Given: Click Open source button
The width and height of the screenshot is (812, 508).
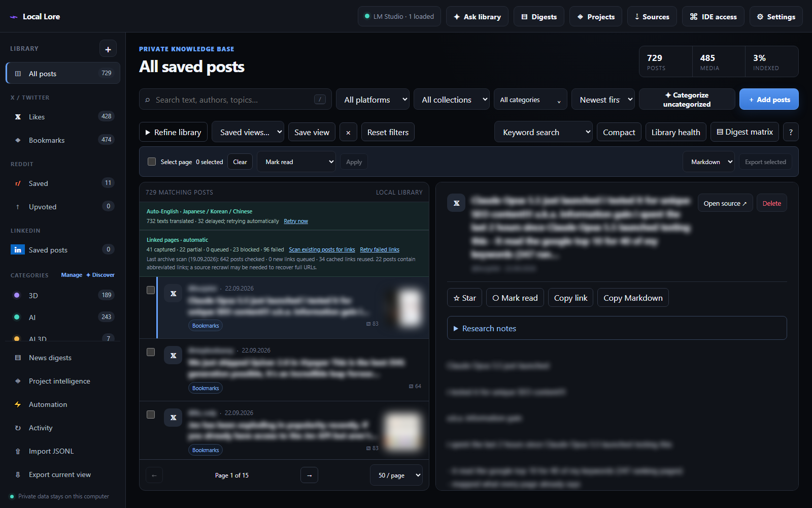Looking at the screenshot, I should click(725, 203).
